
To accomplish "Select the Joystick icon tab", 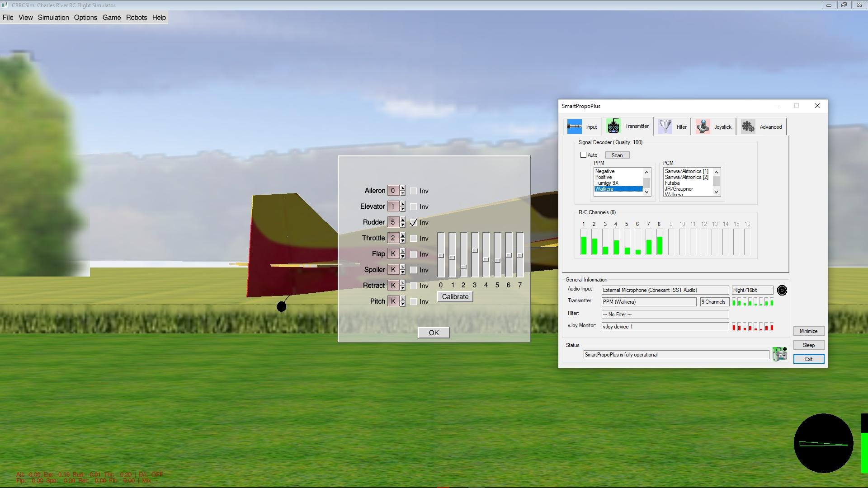I will pos(703,127).
